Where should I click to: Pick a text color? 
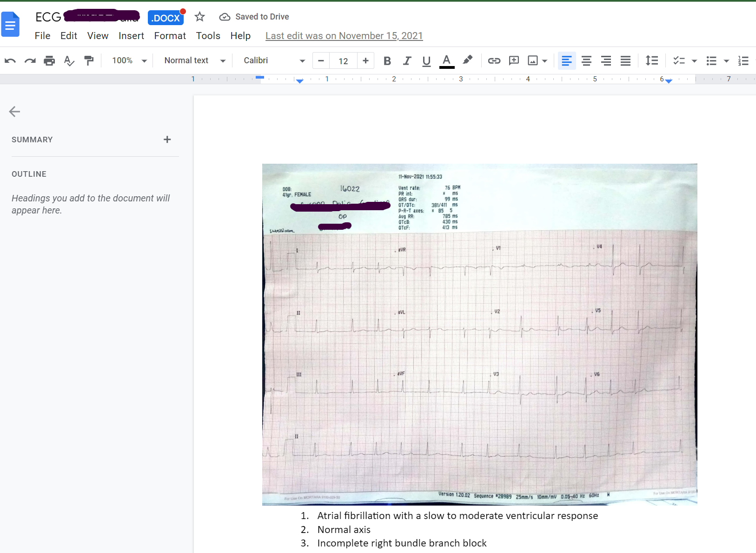[446, 61]
